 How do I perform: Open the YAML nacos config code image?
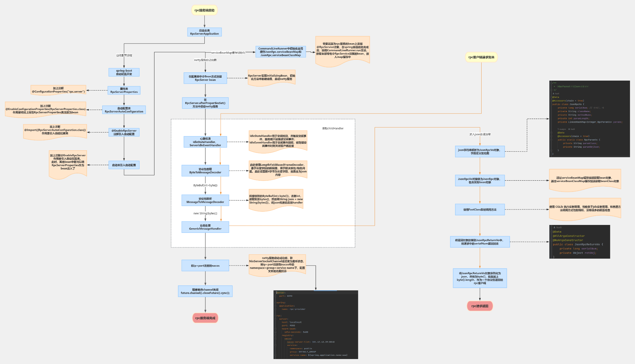coord(316,325)
